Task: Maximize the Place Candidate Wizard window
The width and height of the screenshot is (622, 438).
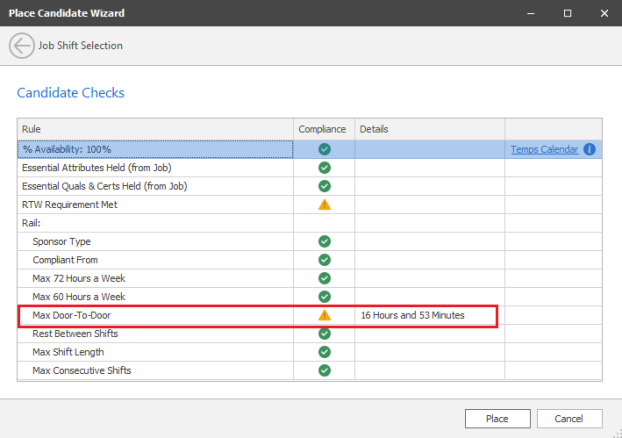Action: point(568,13)
